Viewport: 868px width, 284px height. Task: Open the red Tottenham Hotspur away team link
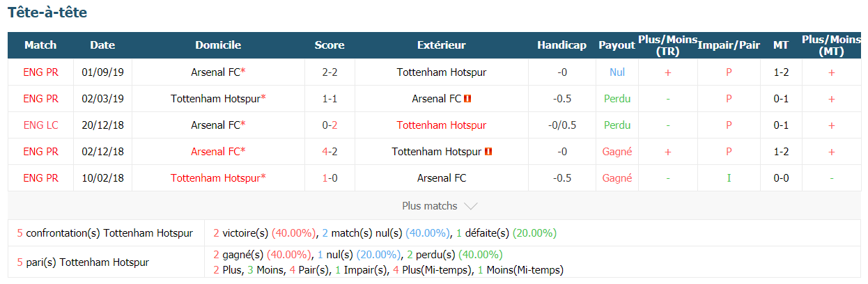(x=442, y=125)
